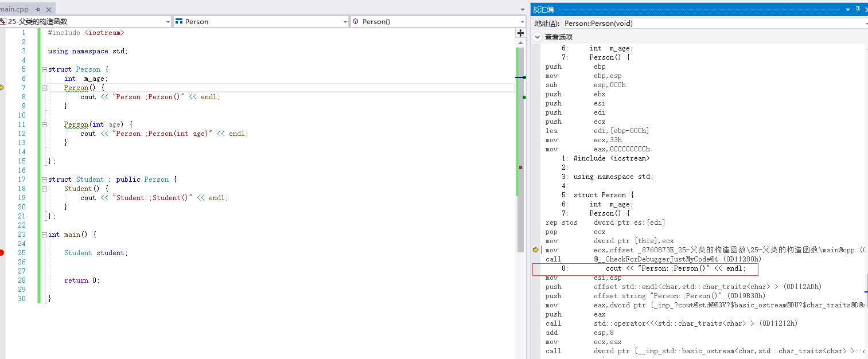Click the 地址(A): label

[x=547, y=23]
